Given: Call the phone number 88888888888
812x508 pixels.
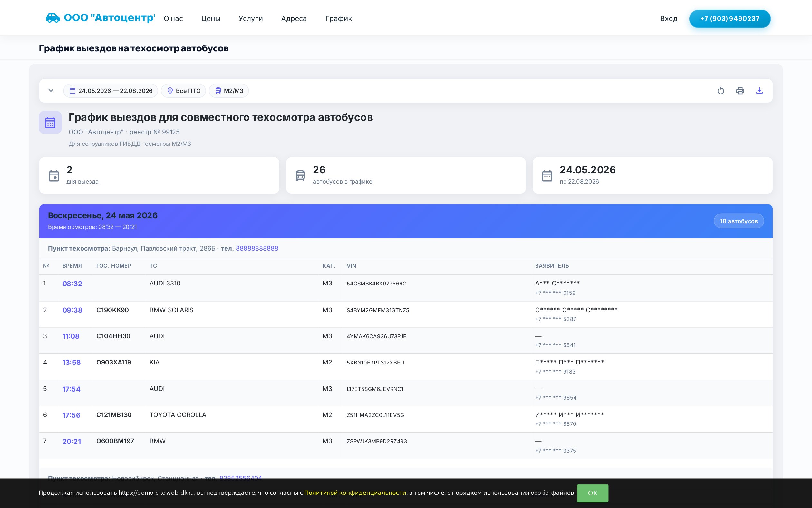Looking at the screenshot, I should coord(257,248).
